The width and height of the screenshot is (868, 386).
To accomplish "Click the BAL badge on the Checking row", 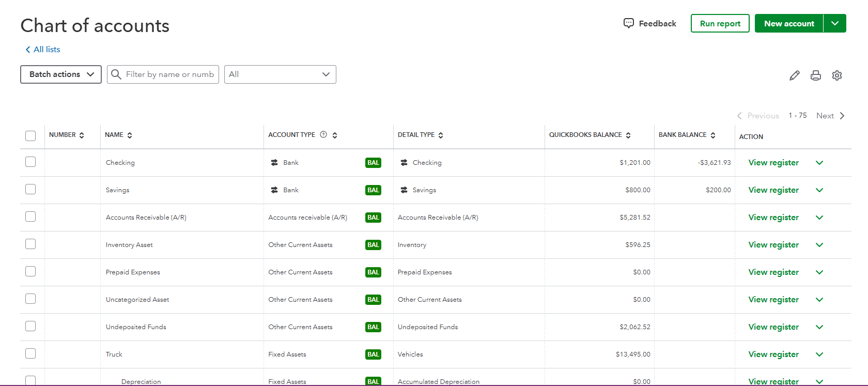I will [373, 163].
